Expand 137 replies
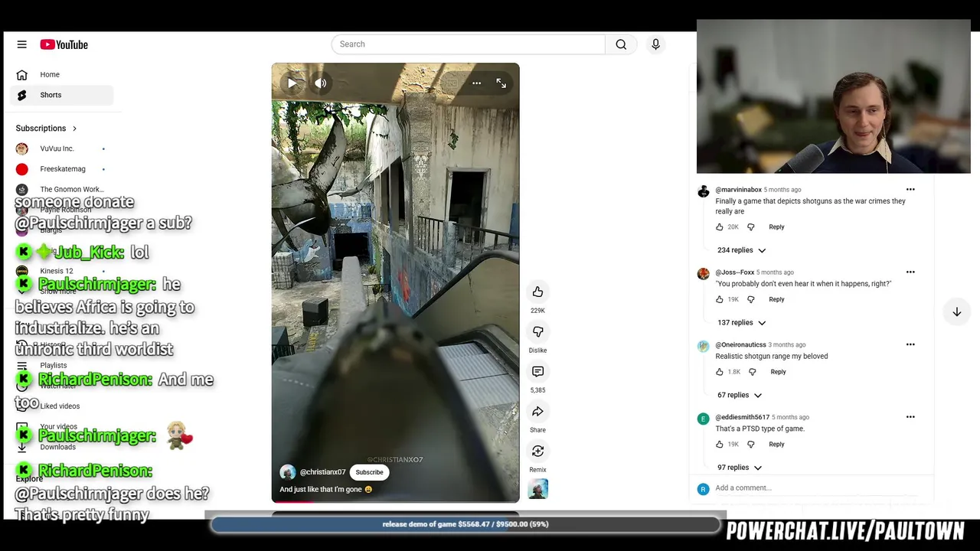 (x=741, y=323)
